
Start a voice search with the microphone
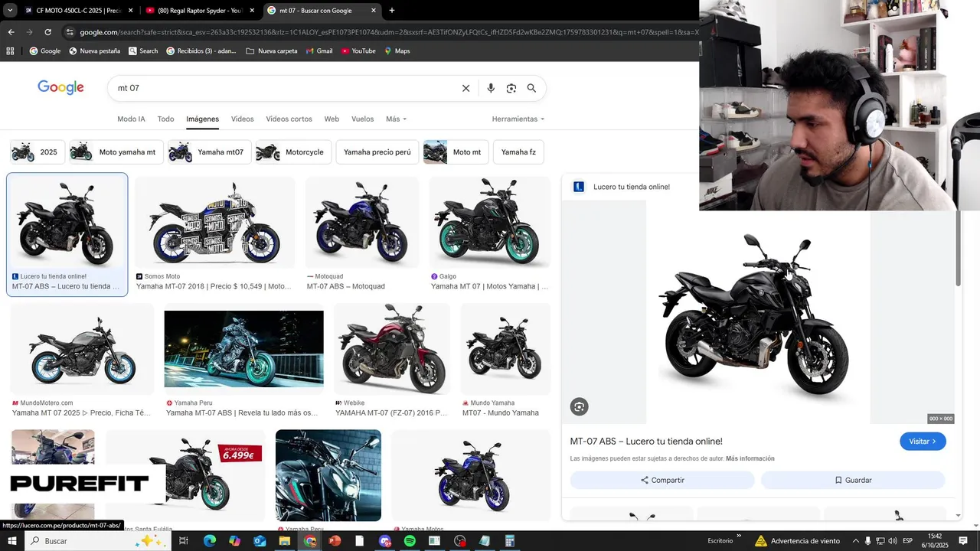pos(491,88)
